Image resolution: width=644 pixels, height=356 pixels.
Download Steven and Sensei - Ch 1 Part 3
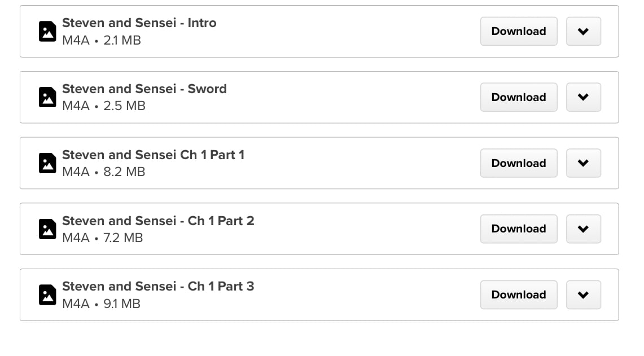point(518,295)
